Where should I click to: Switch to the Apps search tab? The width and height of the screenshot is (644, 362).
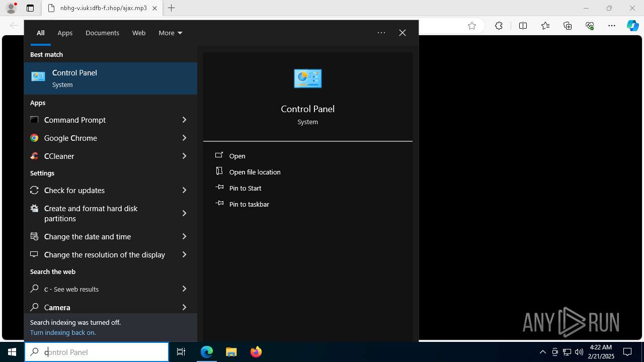(x=65, y=33)
